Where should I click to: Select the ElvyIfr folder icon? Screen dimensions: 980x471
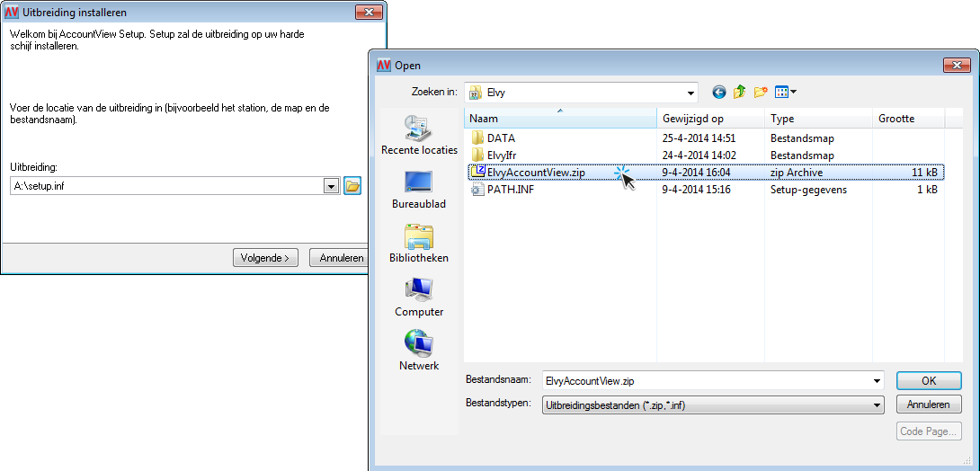point(477,155)
